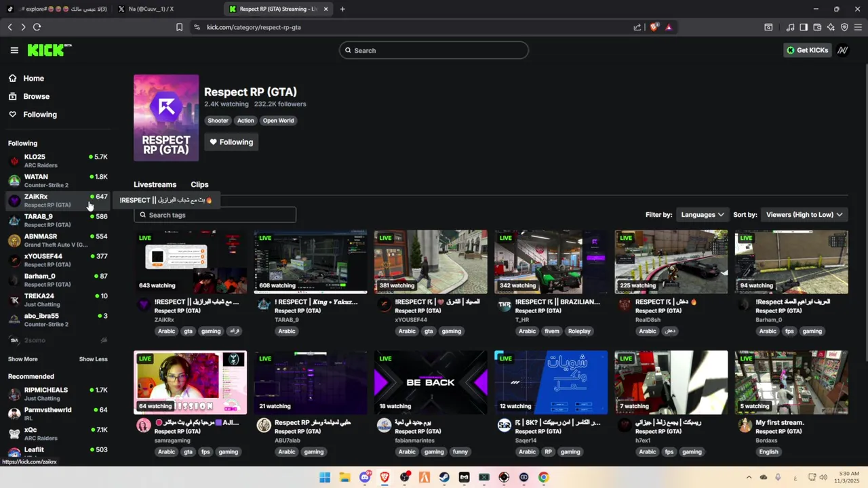This screenshot has height=488, width=868.
Task: Open TARAB_9 channel in Following list
Action: (58, 220)
